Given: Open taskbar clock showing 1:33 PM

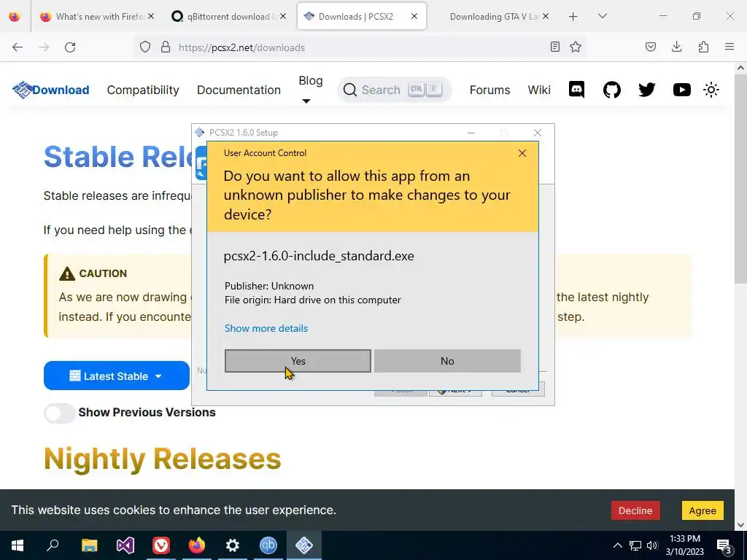Looking at the screenshot, I should point(684,545).
